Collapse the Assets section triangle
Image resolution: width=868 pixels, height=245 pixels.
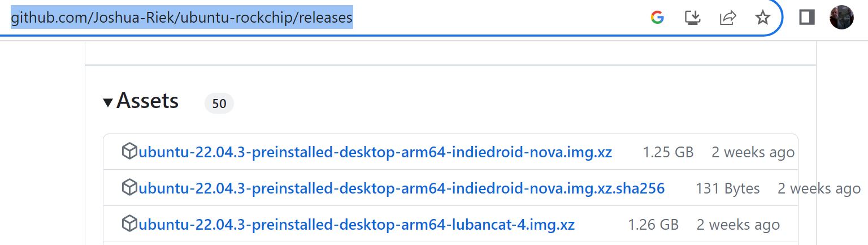pyautogui.click(x=108, y=102)
